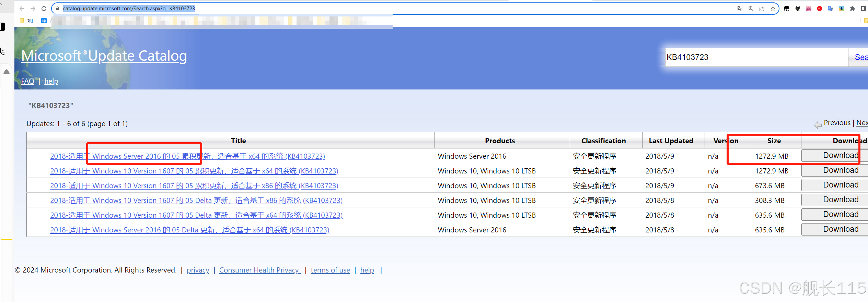Click the browser address bar URL
Screen dimensions: 868x302
click(129, 9)
